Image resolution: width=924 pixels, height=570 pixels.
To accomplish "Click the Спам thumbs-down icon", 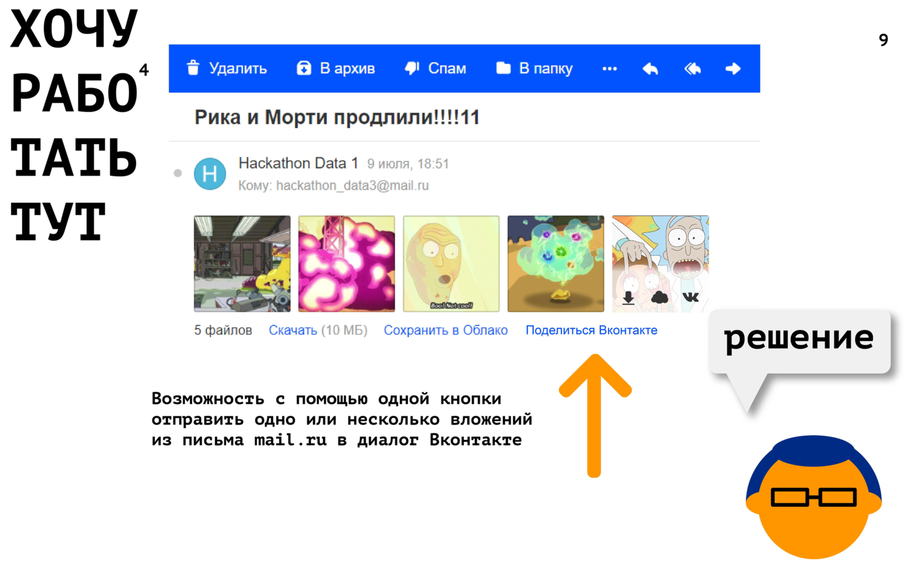I will click(412, 68).
